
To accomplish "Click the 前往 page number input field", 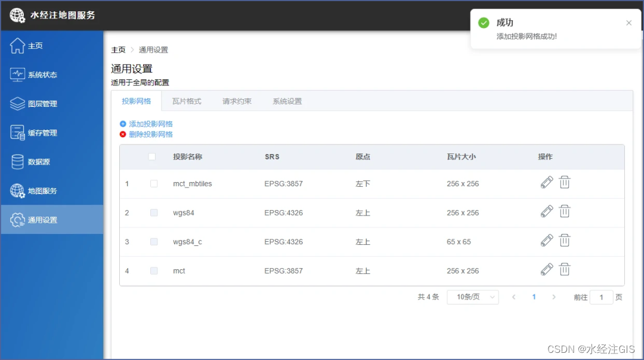I will (601, 297).
